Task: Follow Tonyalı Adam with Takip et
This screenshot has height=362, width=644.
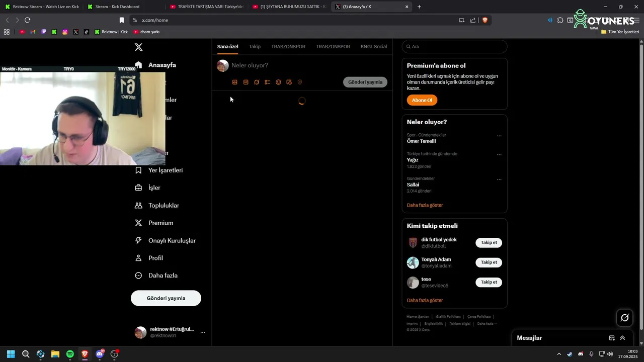Action: click(x=489, y=262)
